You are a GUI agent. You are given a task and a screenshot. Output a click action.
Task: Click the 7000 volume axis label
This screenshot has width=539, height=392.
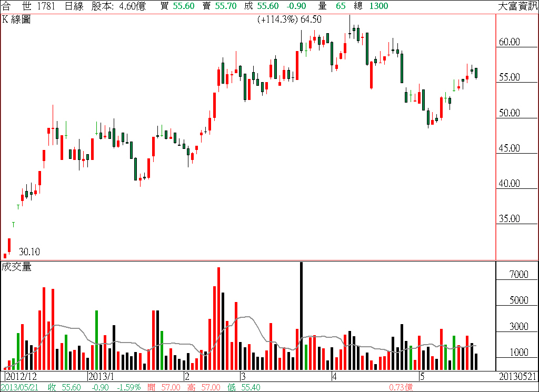[x=518, y=275]
